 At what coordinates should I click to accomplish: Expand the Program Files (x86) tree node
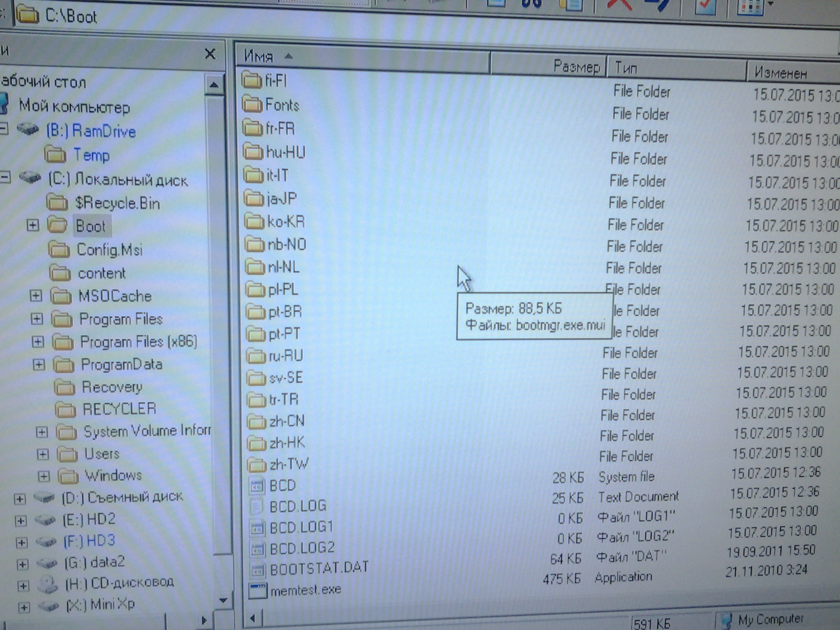coord(38,342)
